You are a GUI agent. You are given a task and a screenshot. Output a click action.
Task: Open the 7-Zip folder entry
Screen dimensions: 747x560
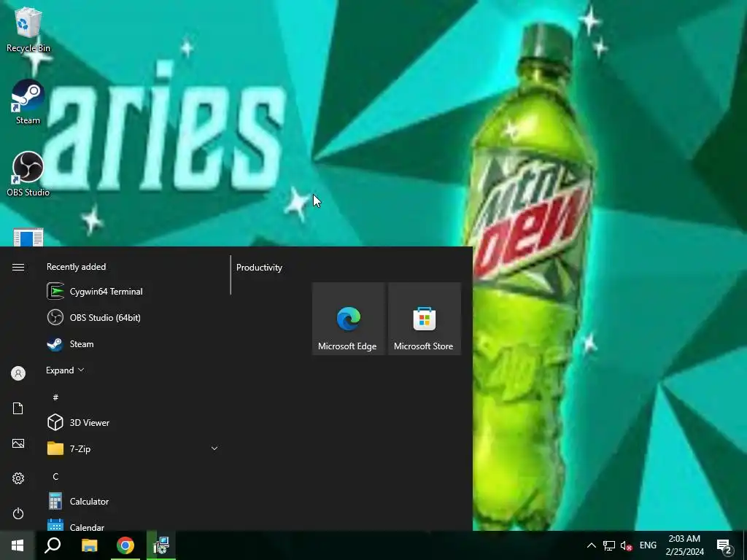[133, 448]
